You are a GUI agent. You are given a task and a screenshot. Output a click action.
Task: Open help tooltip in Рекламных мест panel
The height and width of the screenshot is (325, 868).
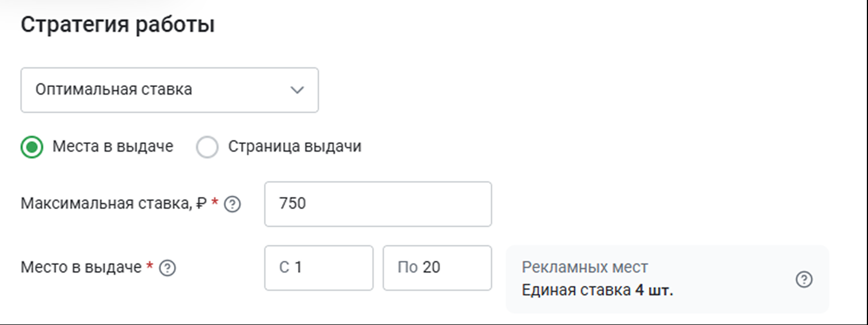pyautogui.click(x=804, y=279)
